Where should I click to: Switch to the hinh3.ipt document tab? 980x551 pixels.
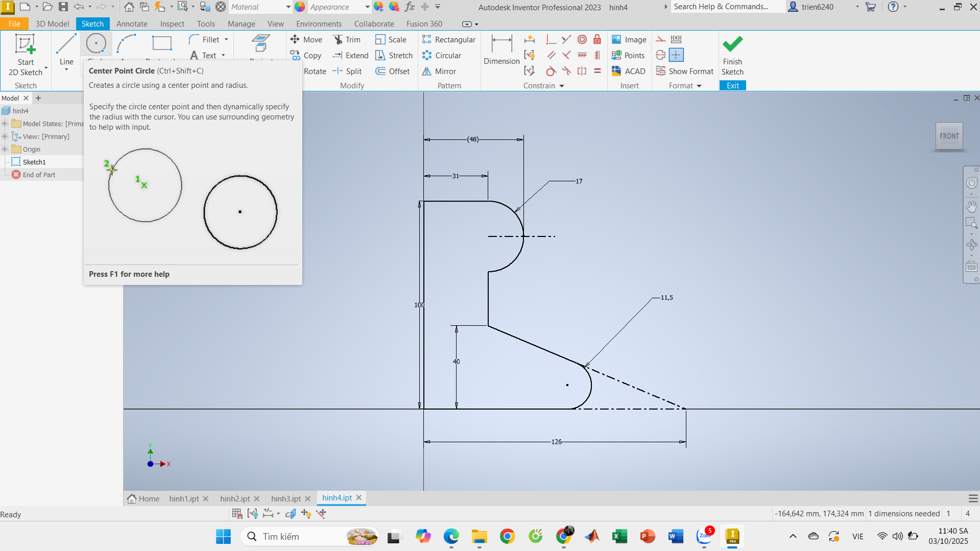click(x=285, y=498)
